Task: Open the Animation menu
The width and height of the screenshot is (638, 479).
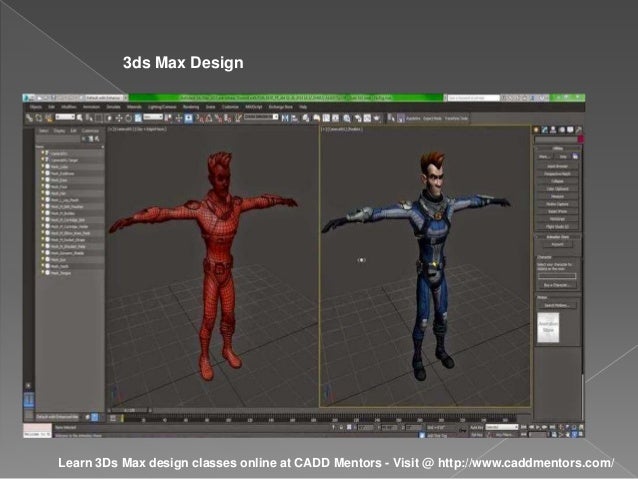Action: point(91,107)
